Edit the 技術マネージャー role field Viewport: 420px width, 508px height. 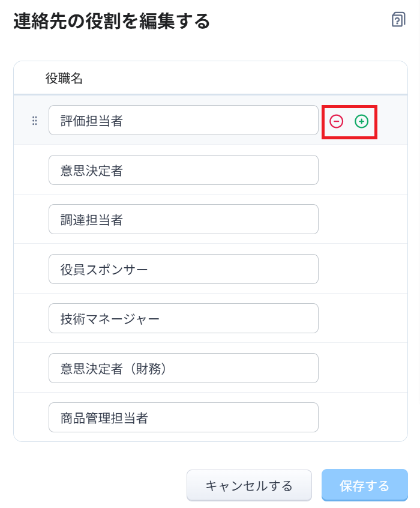point(183,318)
